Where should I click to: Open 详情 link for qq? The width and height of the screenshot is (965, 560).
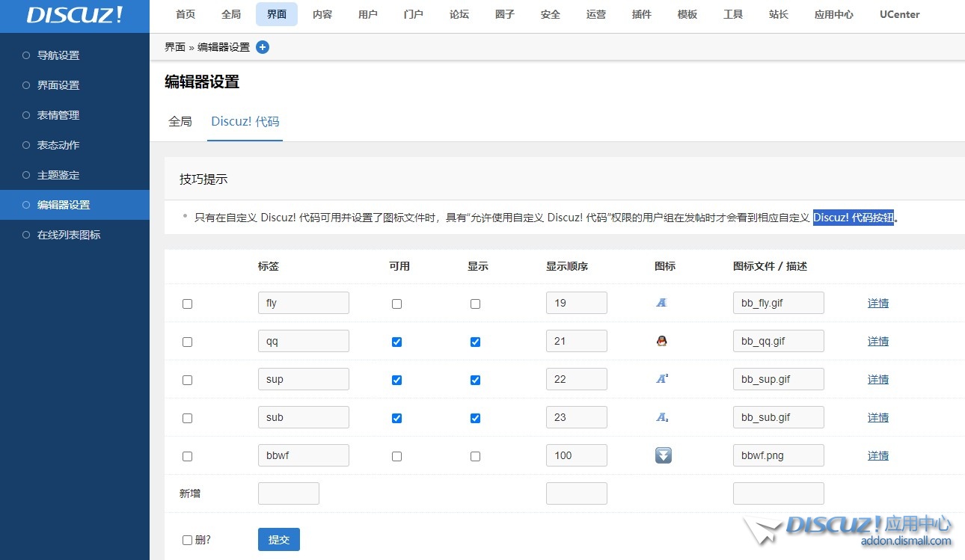click(878, 341)
